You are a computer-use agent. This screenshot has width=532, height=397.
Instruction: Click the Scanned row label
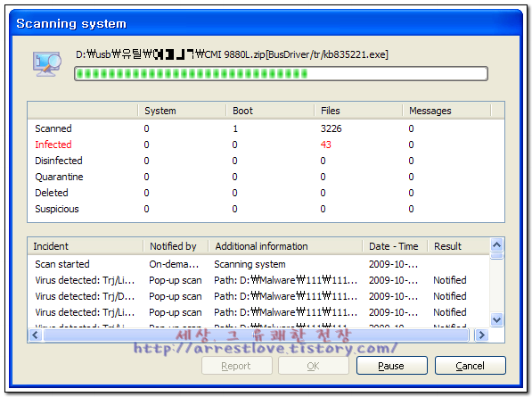pyautogui.click(x=53, y=128)
